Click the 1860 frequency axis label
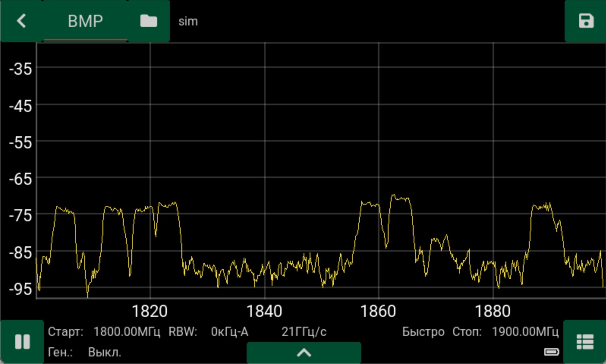The height and width of the screenshot is (364, 606). (378, 311)
